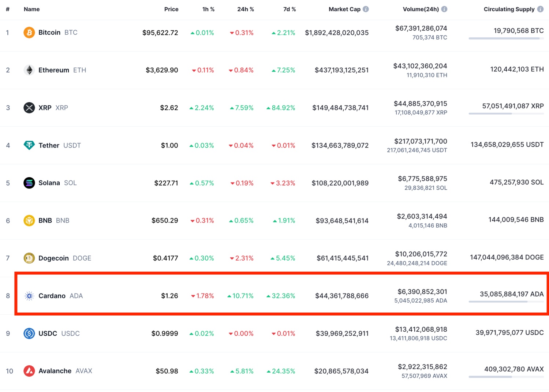Viewport: 549px width, 392px height.
Task: Click Solana's 24h volume $6,775,588,975
Action: pyautogui.click(x=423, y=179)
